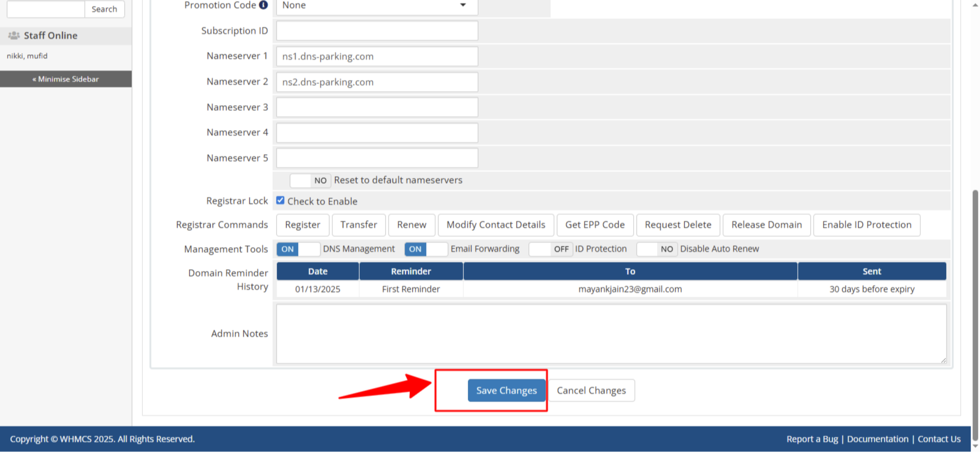
Task: Click the Register registrar command
Action: 302,225
